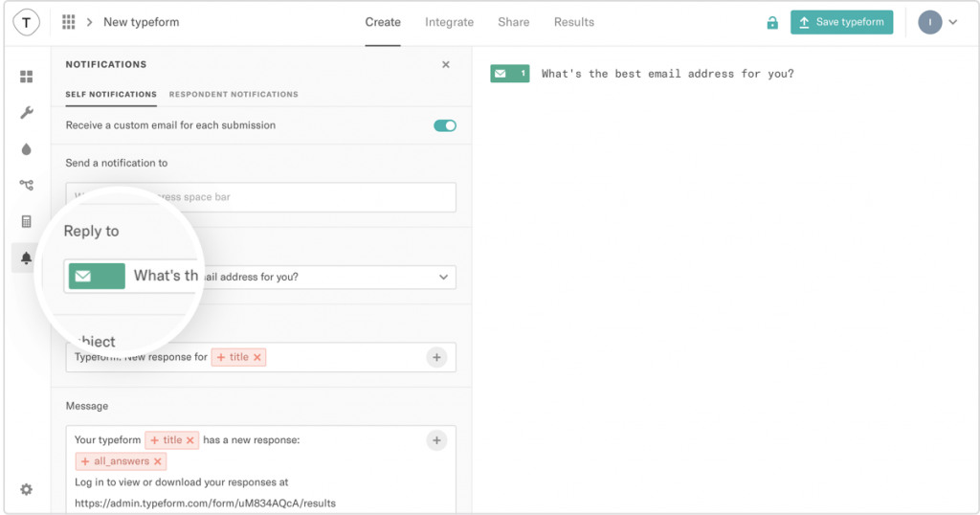The width and height of the screenshot is (980, 515).
Task: Click the Send a notification to field
Action: pos(260,197)
